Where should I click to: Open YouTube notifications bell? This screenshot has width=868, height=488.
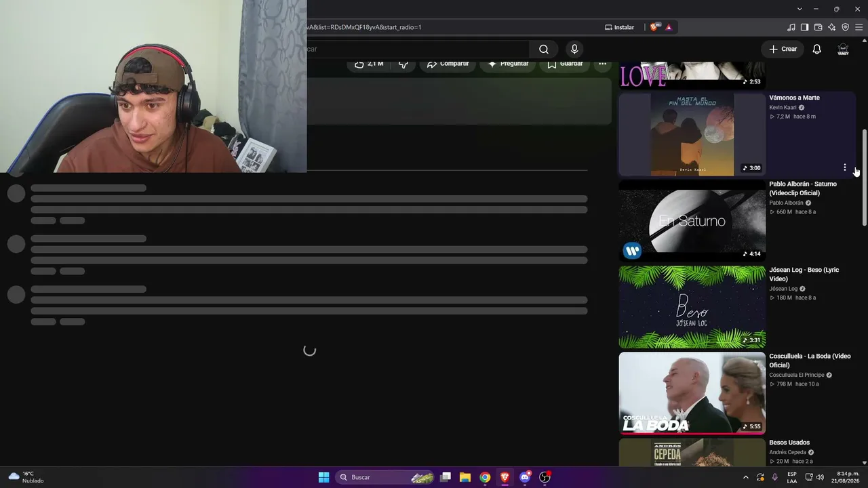pos(817,49)
